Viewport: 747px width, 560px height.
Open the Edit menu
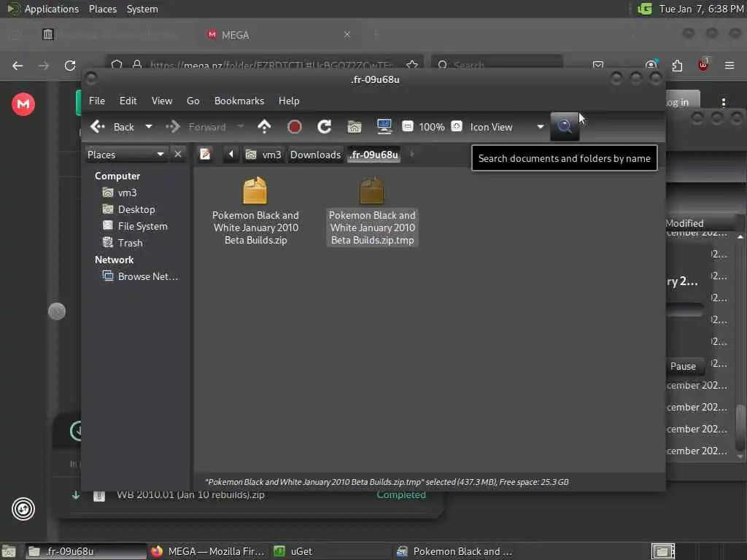(128, 101)
